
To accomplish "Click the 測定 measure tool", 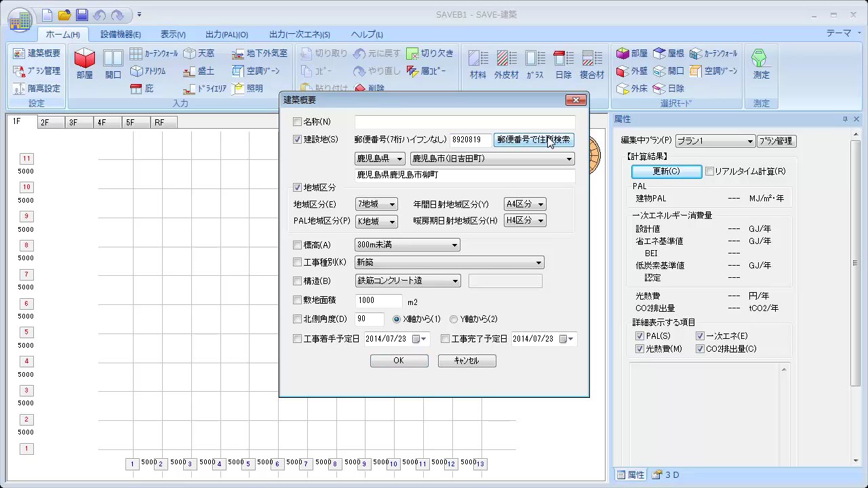I will click(x=762, y=64).
